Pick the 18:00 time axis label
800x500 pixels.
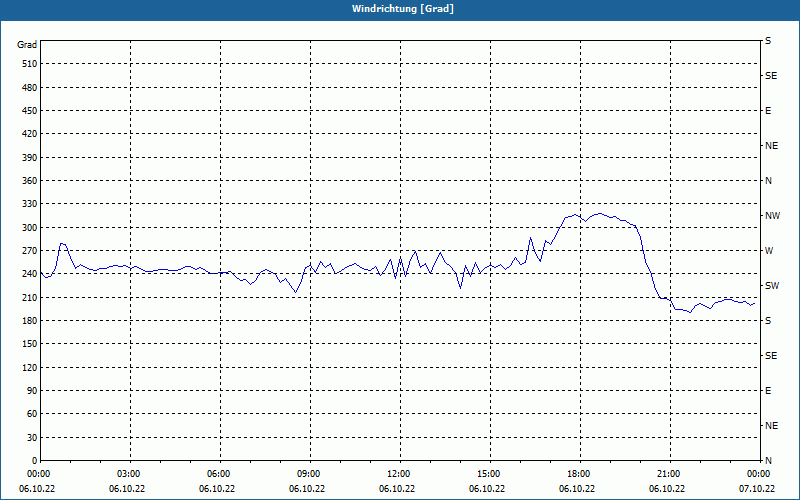[581, 474]
